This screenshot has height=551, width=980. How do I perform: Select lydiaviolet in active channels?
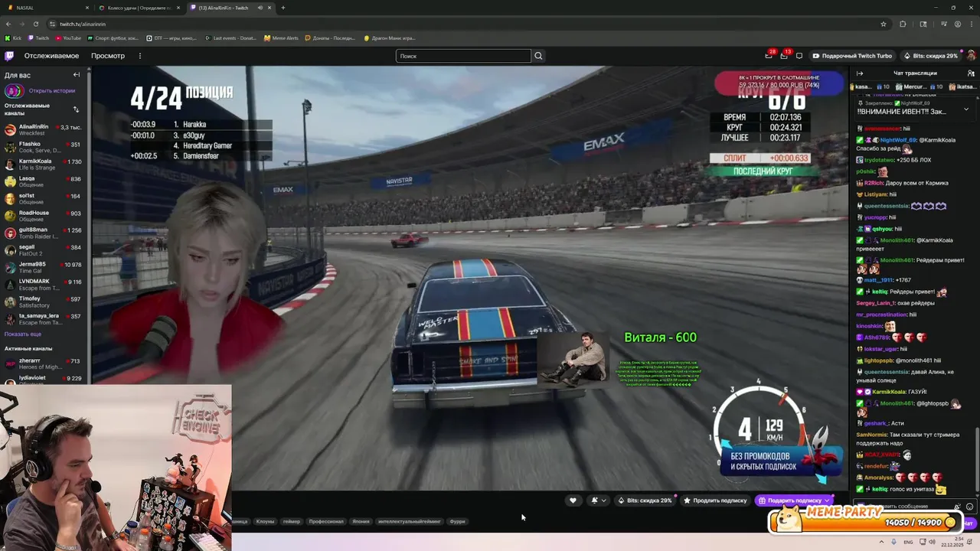pos(44,378)
